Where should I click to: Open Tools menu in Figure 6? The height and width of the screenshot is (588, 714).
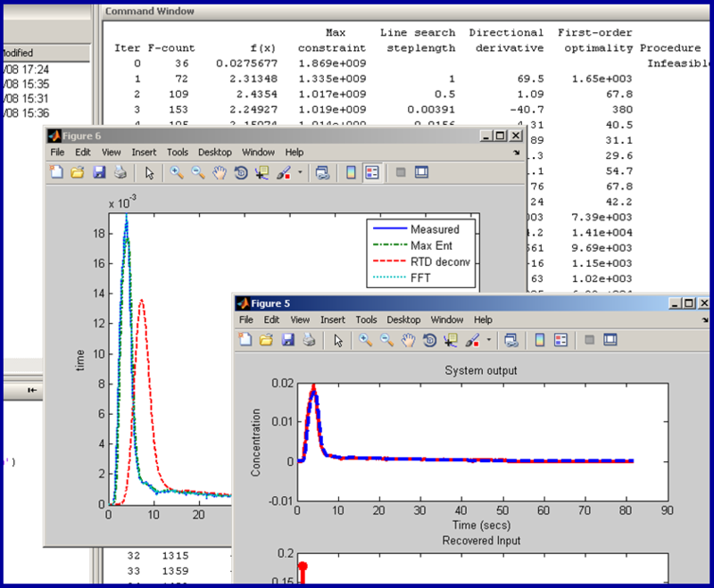[177, 152]
